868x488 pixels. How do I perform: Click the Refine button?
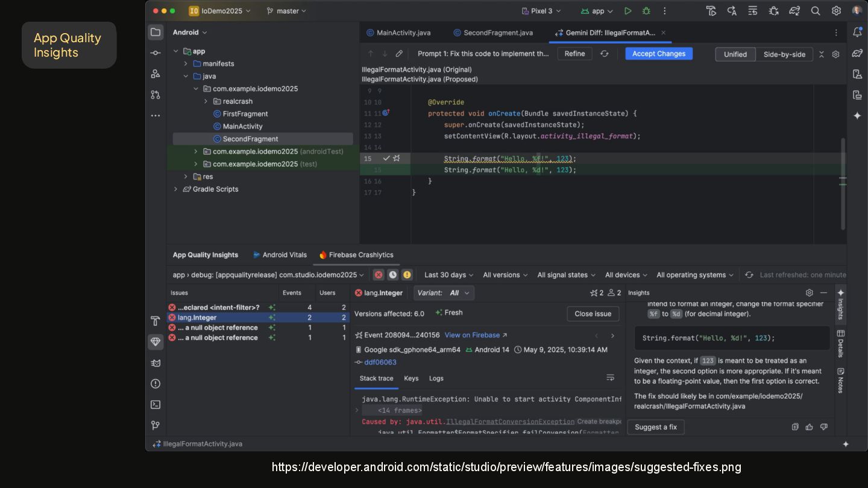[574, 54]
